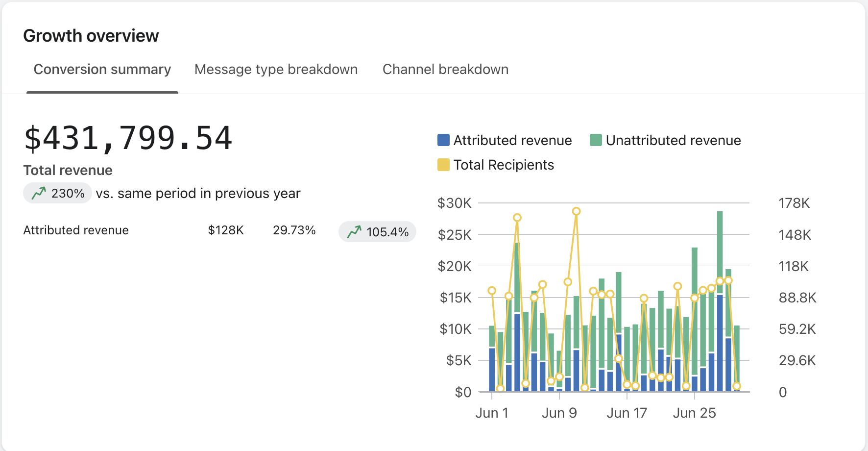
Task: Click the highest Total Recipients line point
Action: [577, 211]
